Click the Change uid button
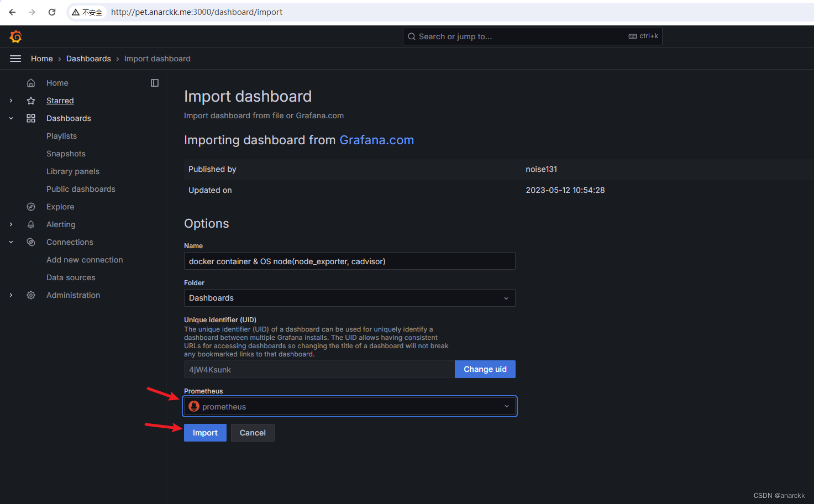The image size is (814, 504). (485, 369)
